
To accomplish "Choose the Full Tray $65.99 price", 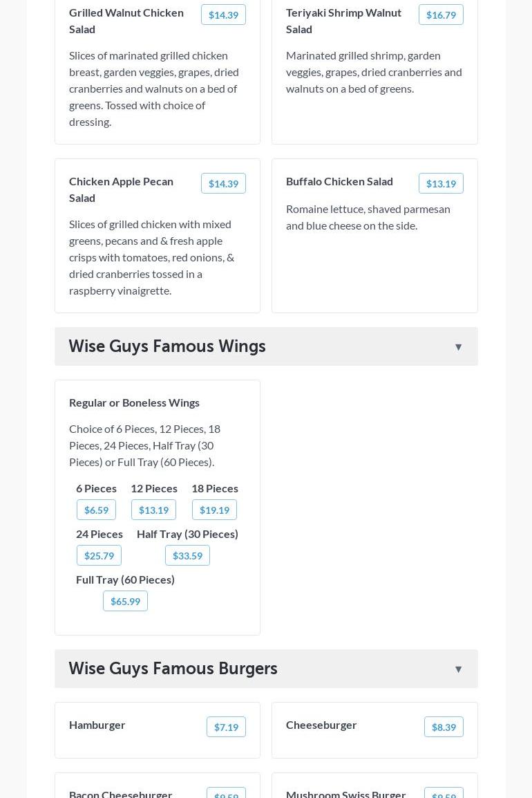I will point(125,601).
